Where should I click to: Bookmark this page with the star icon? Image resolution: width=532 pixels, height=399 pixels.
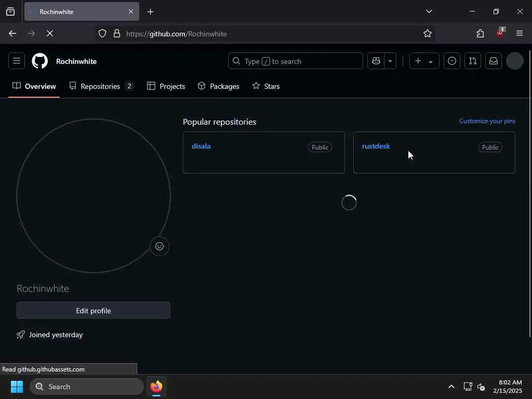click(x=428, y=33)
